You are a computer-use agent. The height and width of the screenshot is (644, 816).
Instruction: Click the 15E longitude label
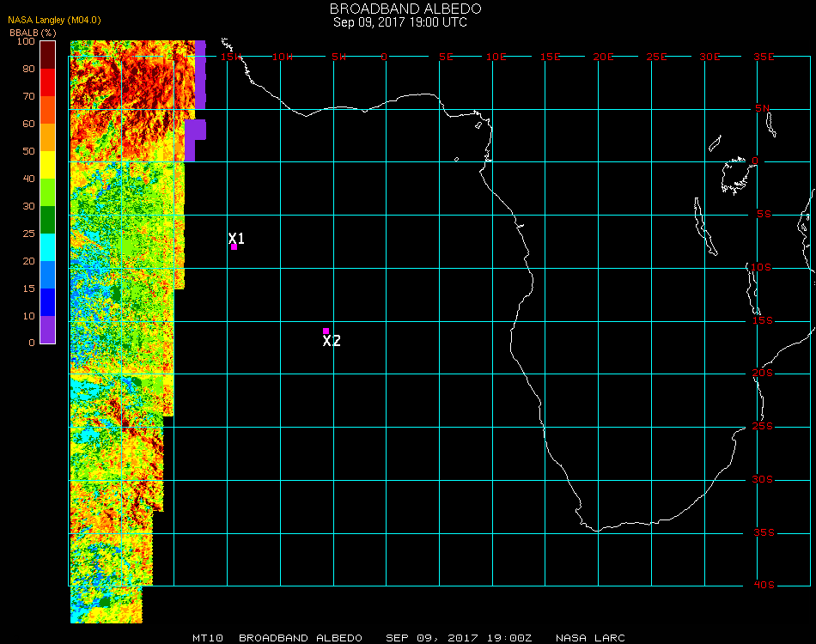click(550, 57)
